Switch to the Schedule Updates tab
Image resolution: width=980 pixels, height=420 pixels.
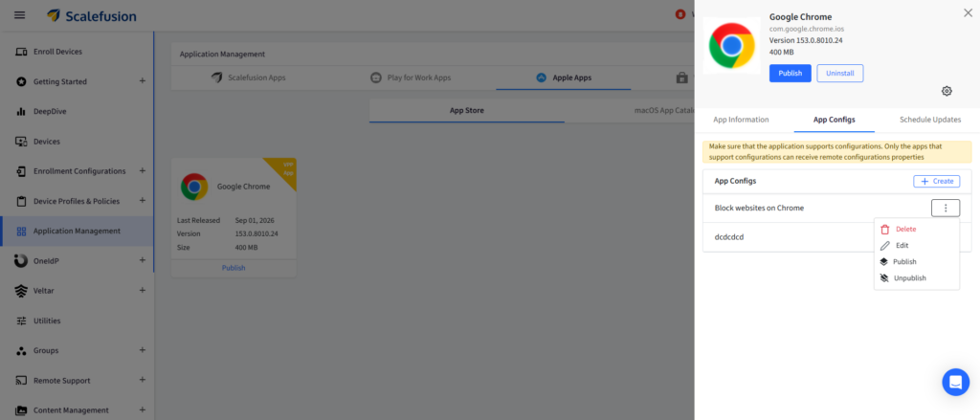click(930, 120)
